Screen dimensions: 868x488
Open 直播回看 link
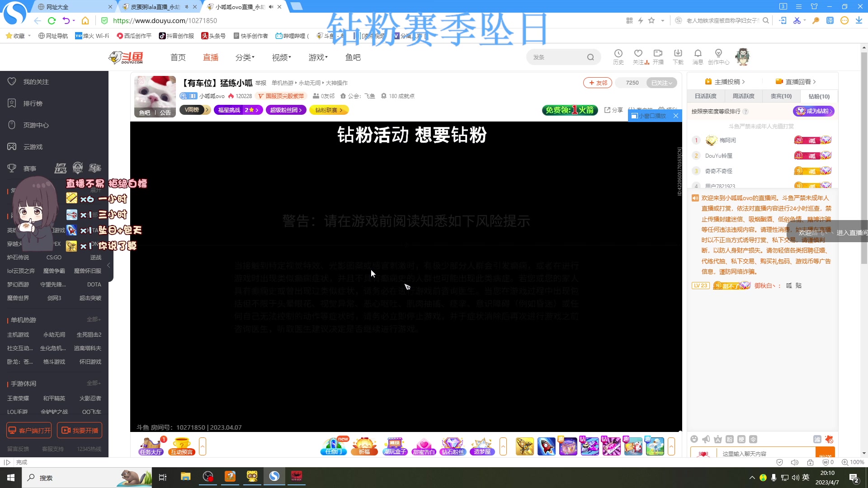coord(796,82)
